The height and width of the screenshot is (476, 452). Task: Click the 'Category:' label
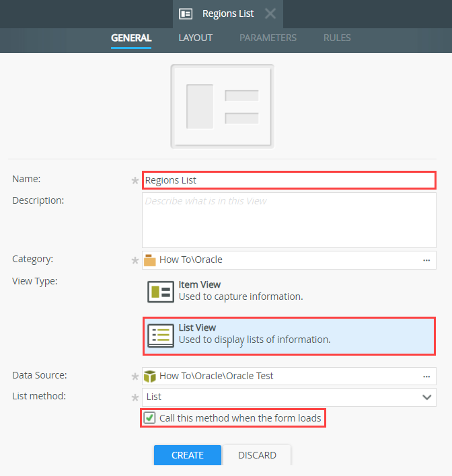point(33,259)
